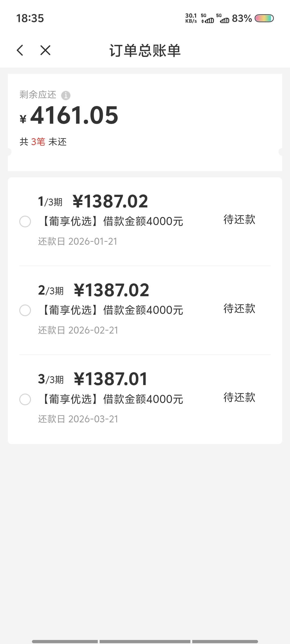Screen dimensions: 290x644
Task: Tap the network speed indicator
Action: pyautogui.click(x=191, y=18)
